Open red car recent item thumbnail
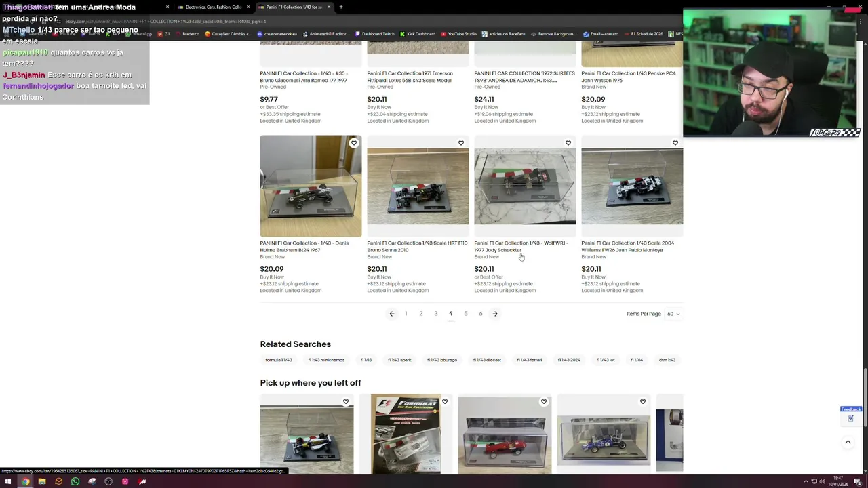868x488 pixels. (x=505, y=434)
